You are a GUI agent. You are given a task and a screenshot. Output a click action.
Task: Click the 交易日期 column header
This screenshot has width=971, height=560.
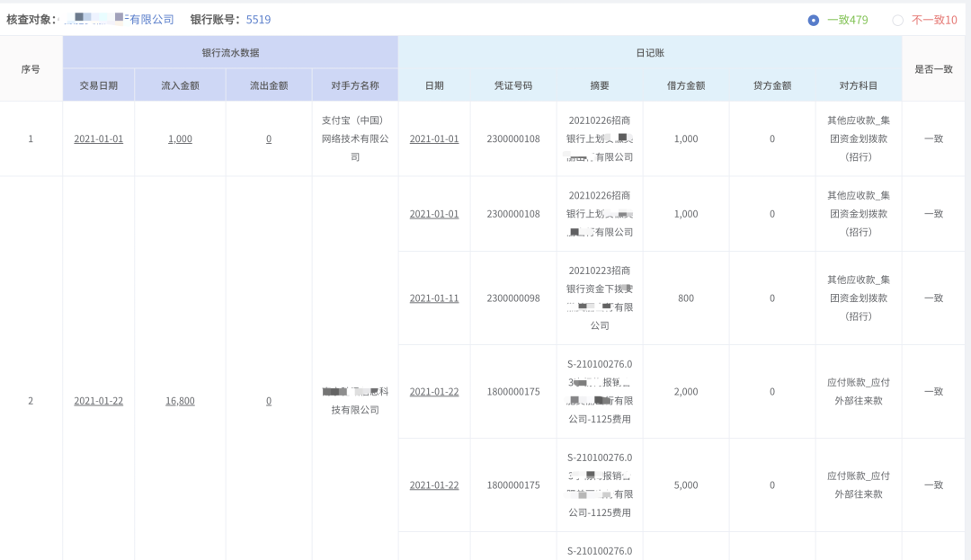point(99,85)
